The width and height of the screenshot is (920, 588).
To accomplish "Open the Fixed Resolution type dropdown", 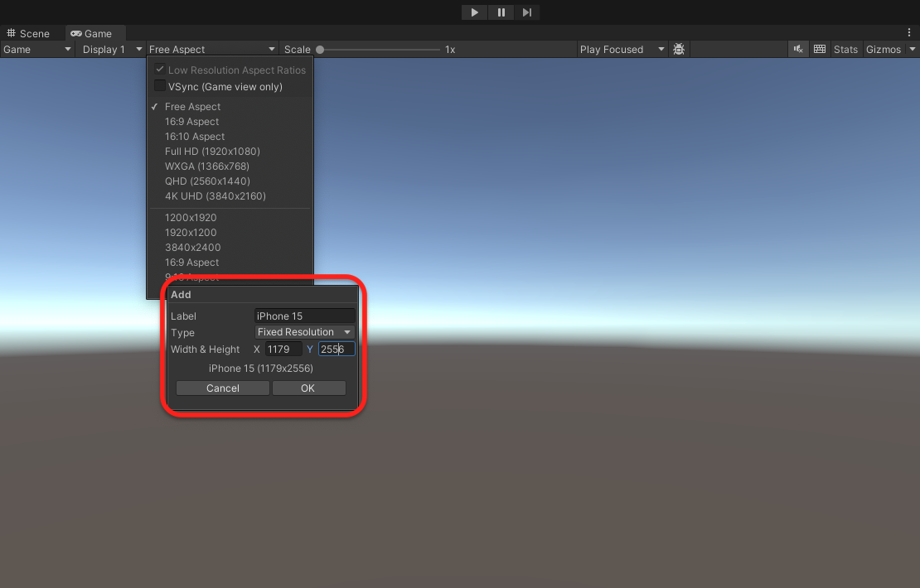I will pyautogui.click(x=304, y=332).
